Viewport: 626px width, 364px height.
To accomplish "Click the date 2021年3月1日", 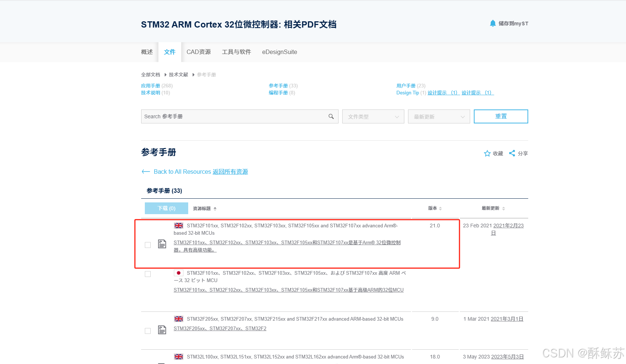I will tap(507, 319).
